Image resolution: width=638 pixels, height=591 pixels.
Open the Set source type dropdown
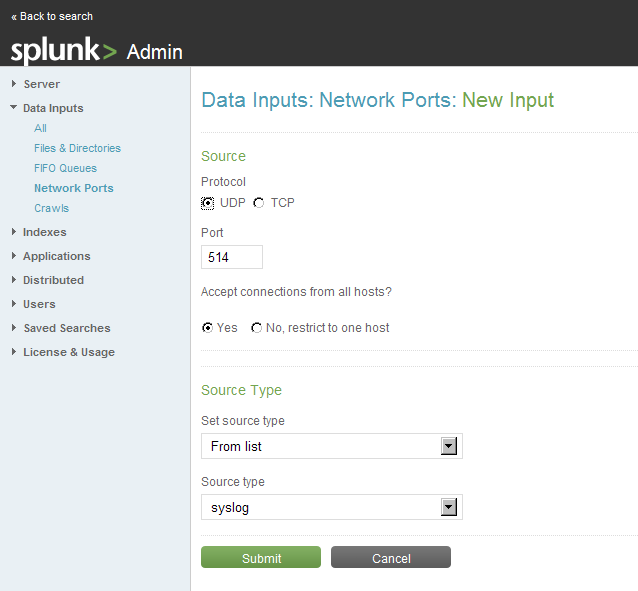(x=332, y=446)
